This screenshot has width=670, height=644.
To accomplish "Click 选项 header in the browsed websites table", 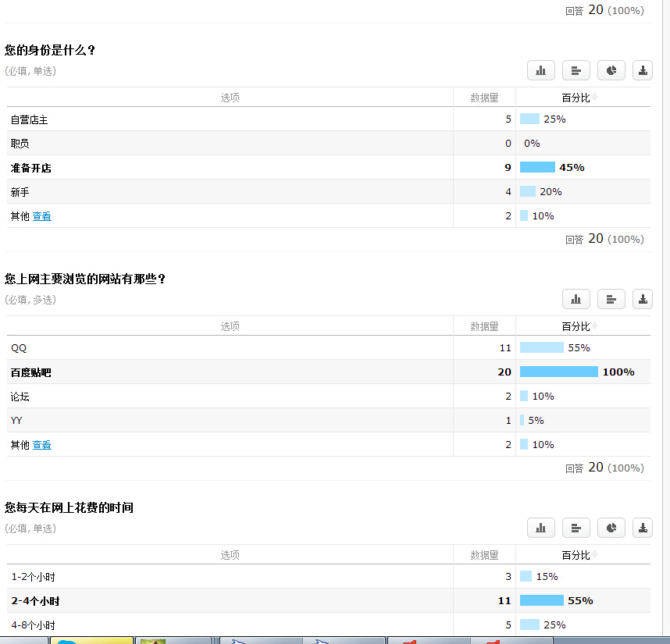I will point(230,326).
